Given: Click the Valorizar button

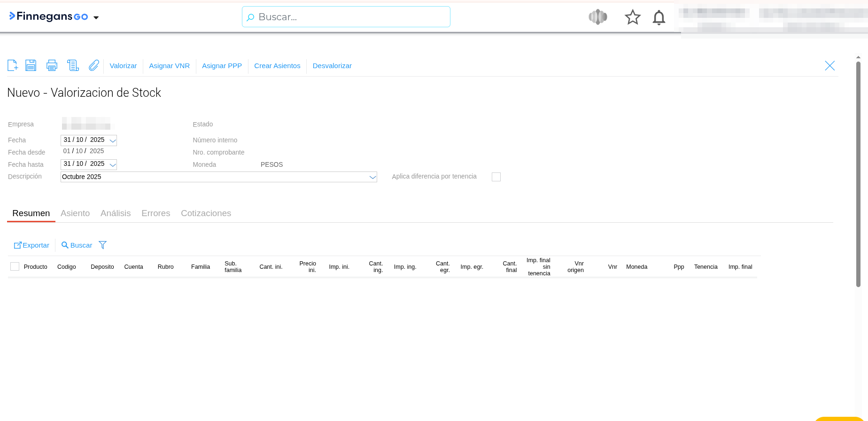Looking at the screenshot, I should pos(123,66).
